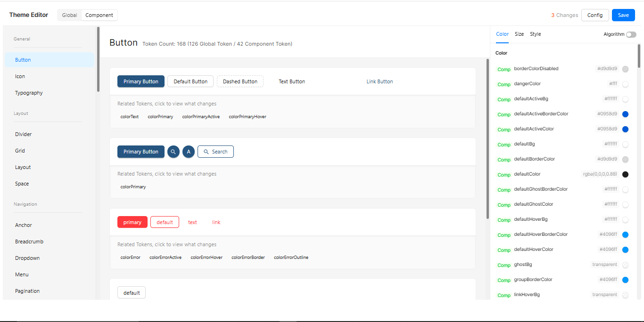
Task: Click the Default Button demo
Action: pos(190,81)
